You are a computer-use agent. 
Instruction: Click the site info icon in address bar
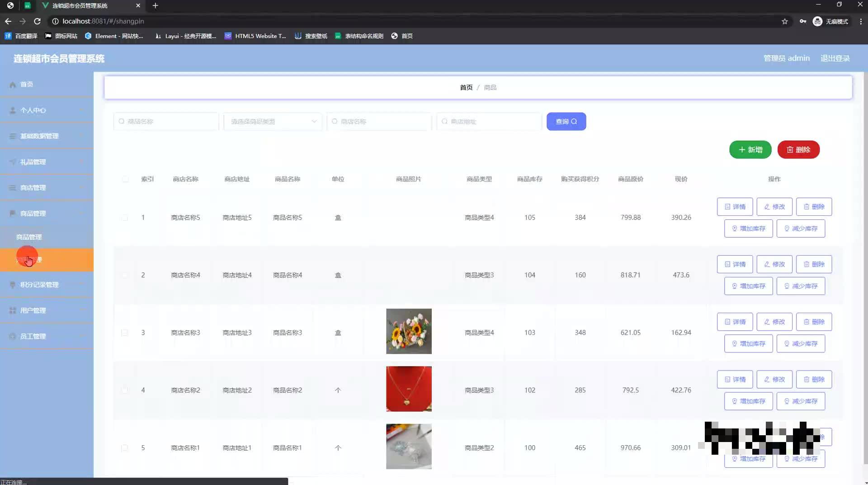pos(55,21)
